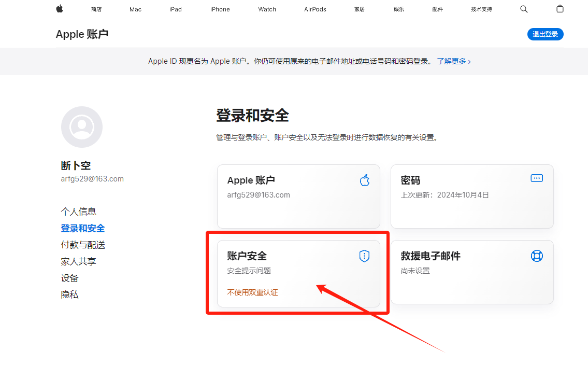
Task: Open the 技术支持 support menu item
Action: click(481, 9)
